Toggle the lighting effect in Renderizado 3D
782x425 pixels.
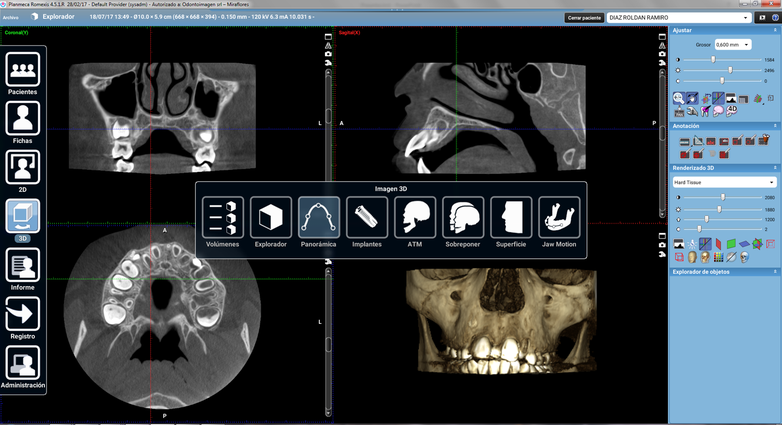pos(692,243)
